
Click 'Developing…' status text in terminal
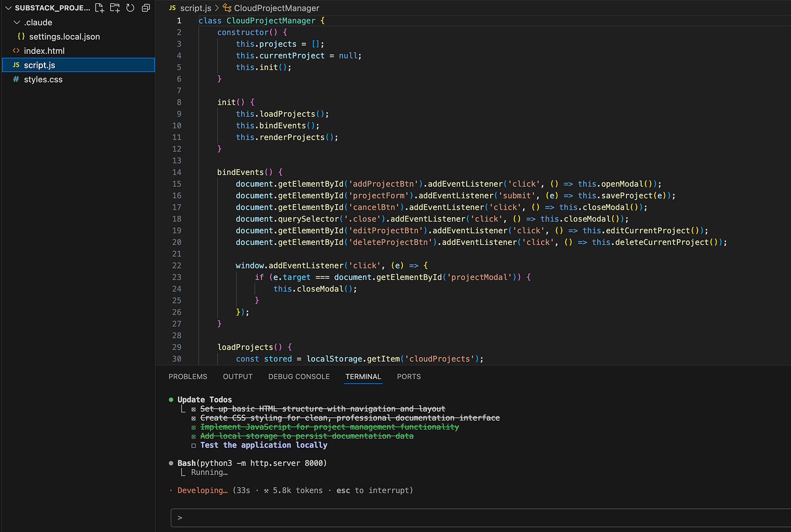tap(203, 490)
